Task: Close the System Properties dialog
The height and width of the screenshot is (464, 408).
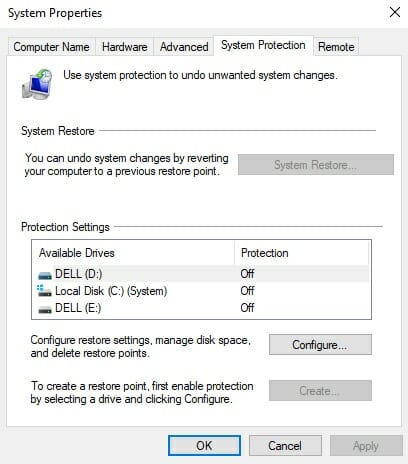Action: point(395,13)
